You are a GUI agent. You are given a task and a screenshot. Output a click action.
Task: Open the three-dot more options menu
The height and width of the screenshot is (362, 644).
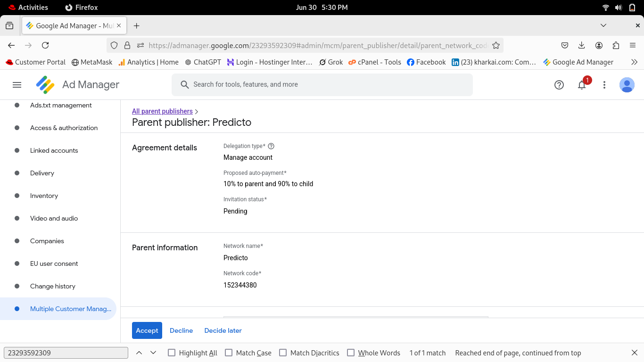point(604,85)
